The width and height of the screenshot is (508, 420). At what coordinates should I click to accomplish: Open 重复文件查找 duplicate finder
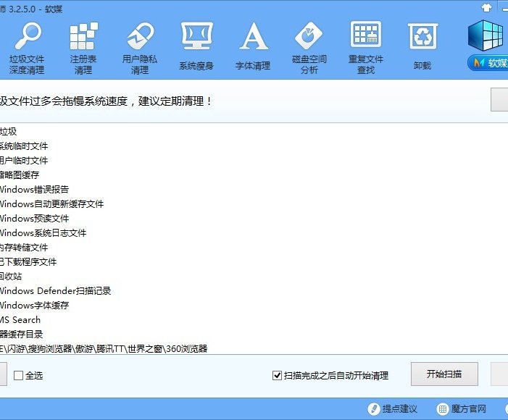coord(366,49)
